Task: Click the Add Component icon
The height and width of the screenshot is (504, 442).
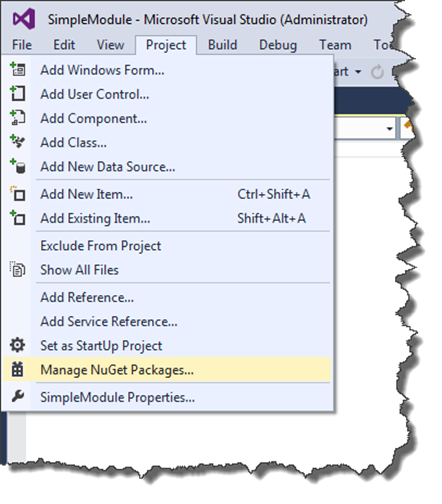Action: tap(18, 118)
